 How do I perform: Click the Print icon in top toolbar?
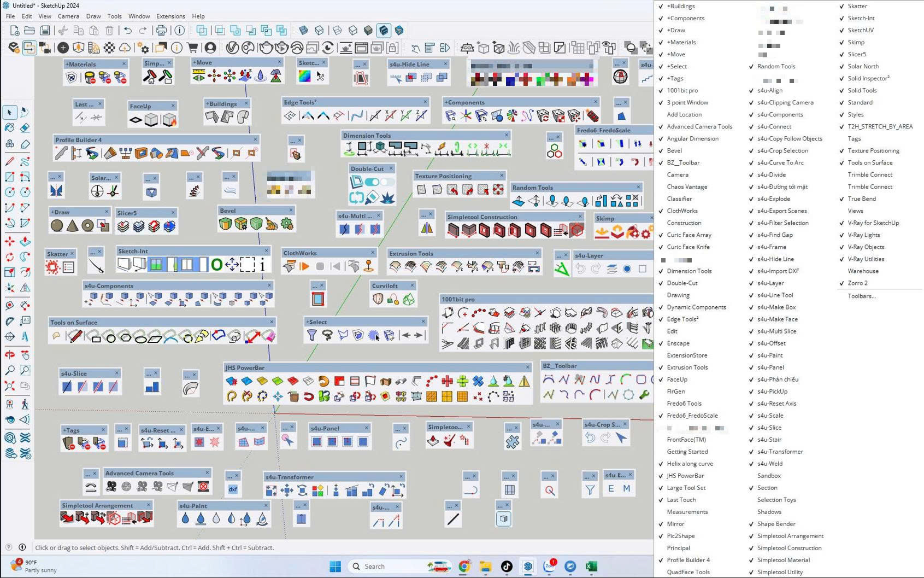coord(161,31)
